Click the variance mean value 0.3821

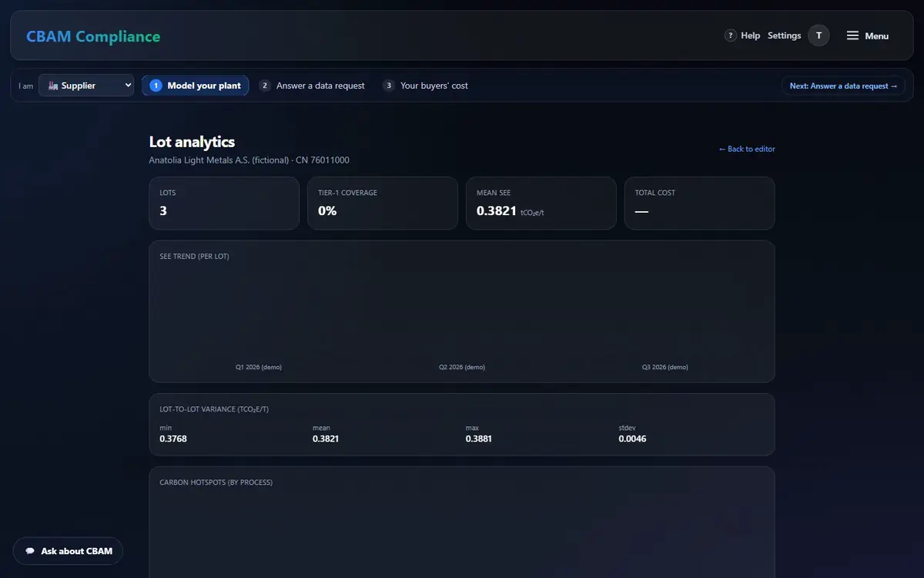tap(326, 439)
